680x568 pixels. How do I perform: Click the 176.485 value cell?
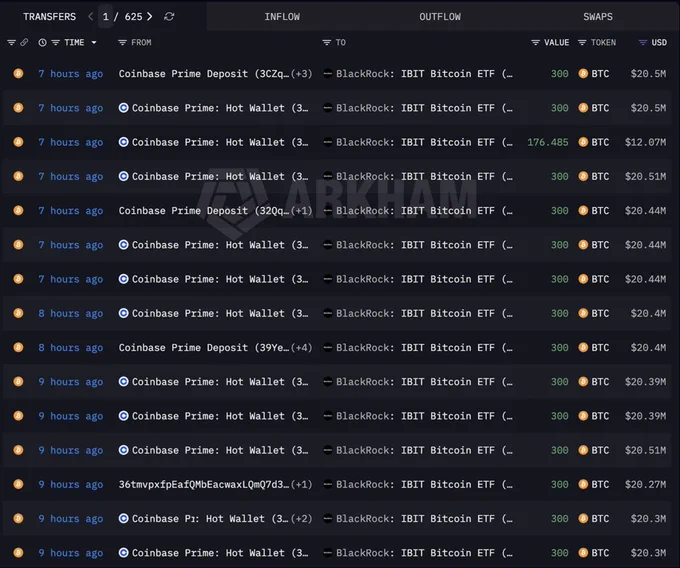(x=548, y=142)
